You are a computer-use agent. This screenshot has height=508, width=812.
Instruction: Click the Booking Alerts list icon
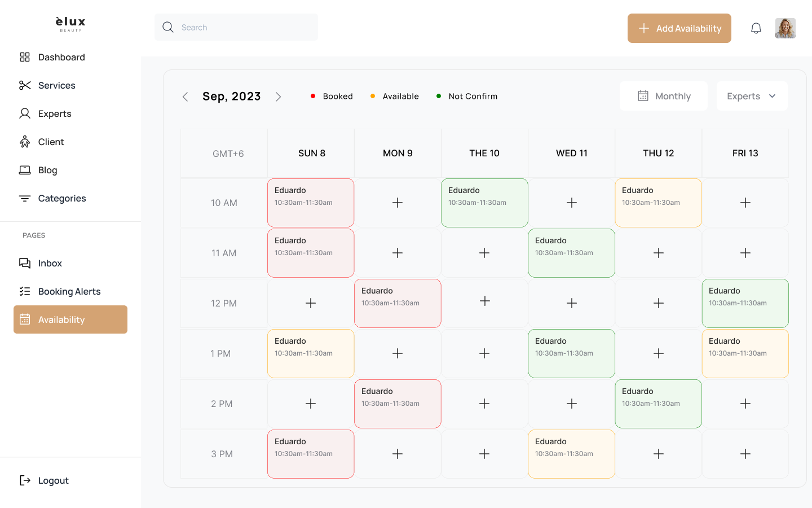tap(25, 291)
